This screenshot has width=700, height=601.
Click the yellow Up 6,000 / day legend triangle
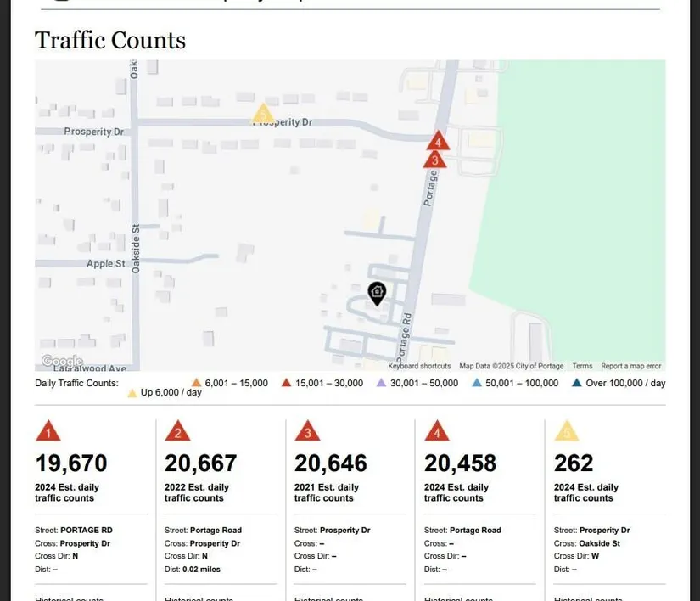pyautogui.click(x=132, y=394)
